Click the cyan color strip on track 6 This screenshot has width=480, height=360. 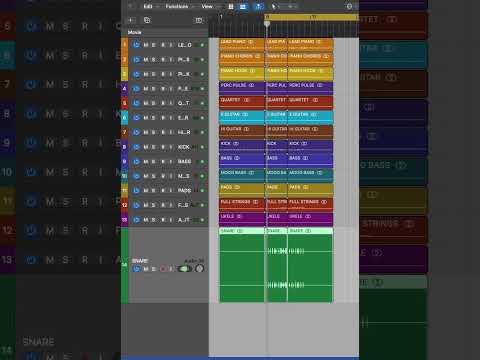click(124, 118)
